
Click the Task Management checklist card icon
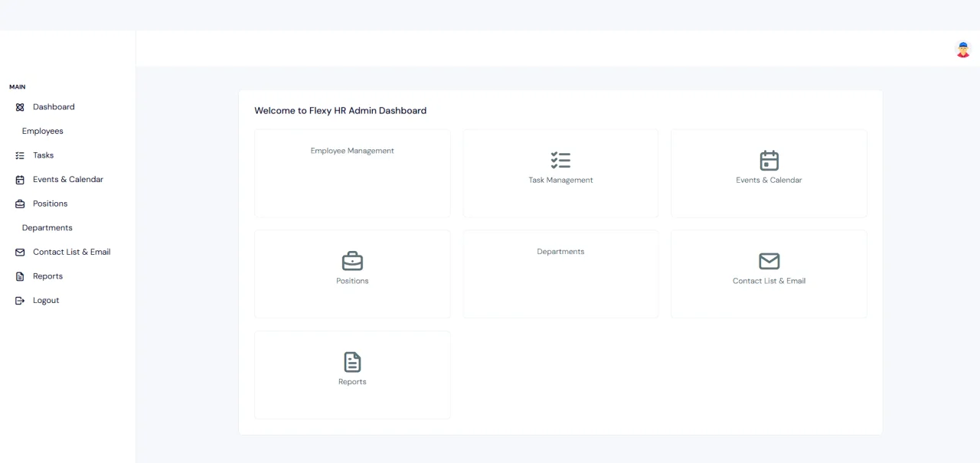560,160
